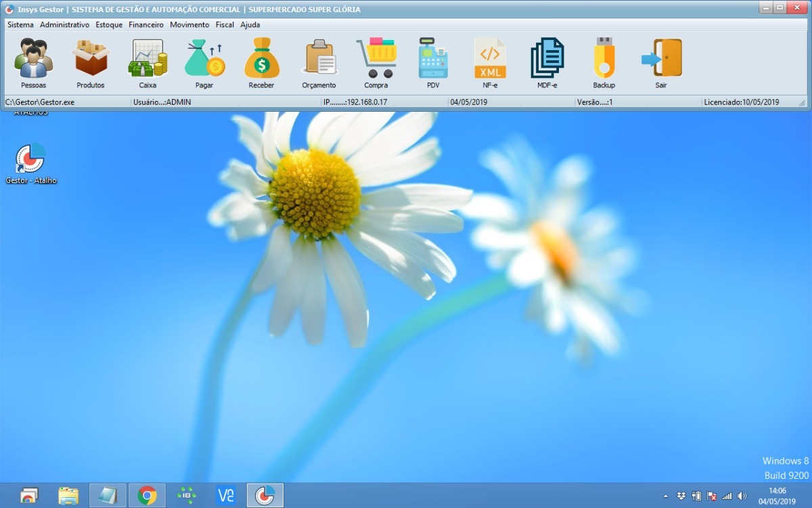Show hidden system tray icons

(x=665, y=496)
